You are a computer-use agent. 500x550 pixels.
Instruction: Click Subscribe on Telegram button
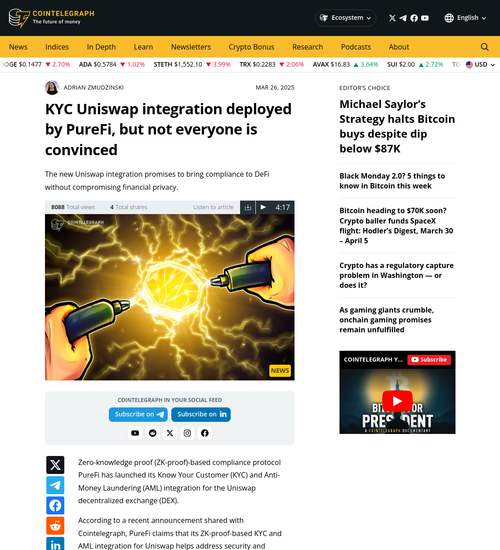pos(138,414)
